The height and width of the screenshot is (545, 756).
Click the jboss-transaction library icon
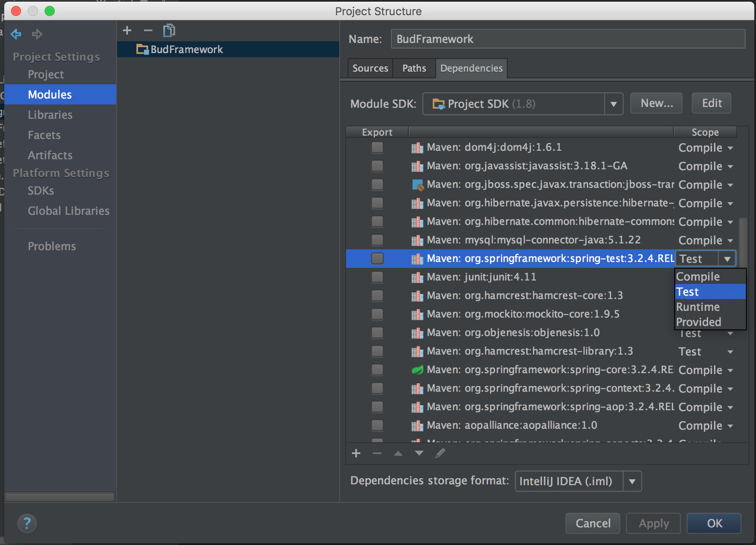tap(417, 184)
